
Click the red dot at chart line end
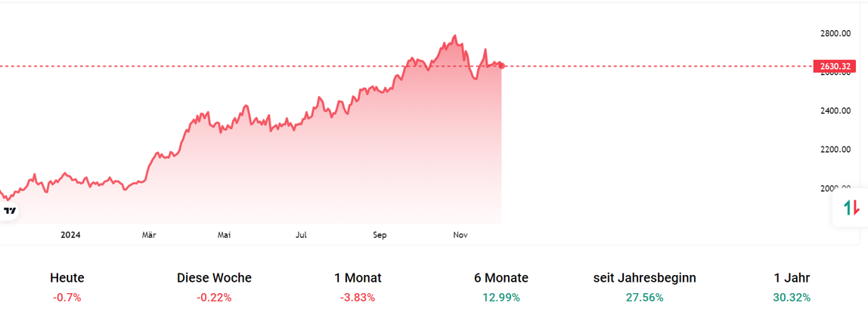point(501,66)
